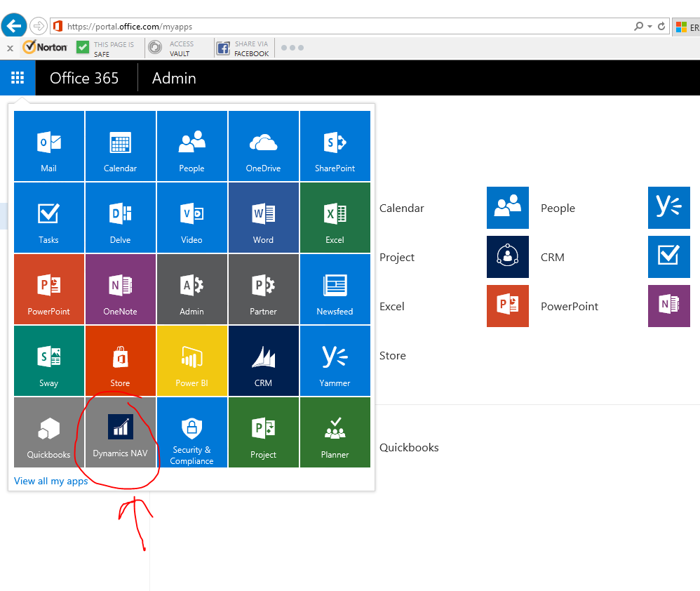Open the OneNote icon on the My apps page

tap(668, 306)
